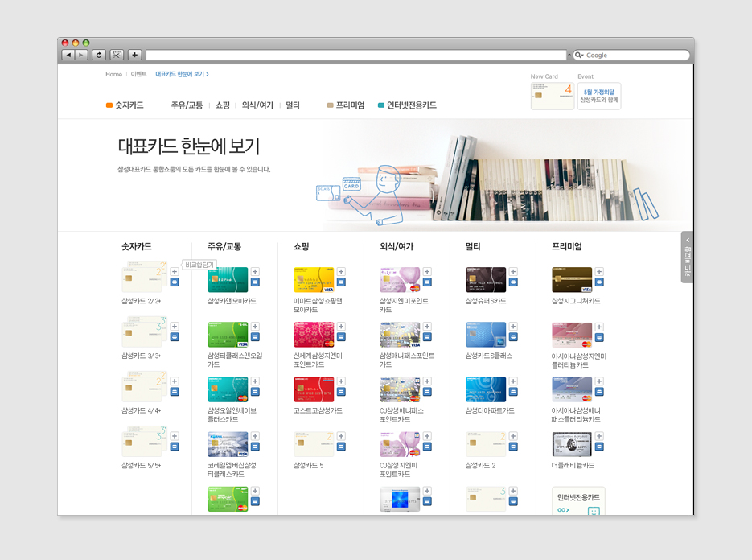Click blue compare icon for 삼성카드 2/2+

[x=175, y=282]
